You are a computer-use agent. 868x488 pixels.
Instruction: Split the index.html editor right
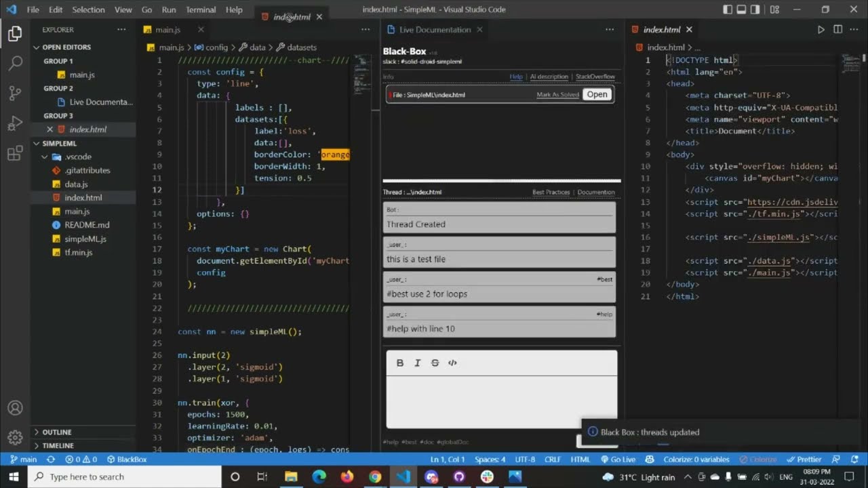coord(837,30)
